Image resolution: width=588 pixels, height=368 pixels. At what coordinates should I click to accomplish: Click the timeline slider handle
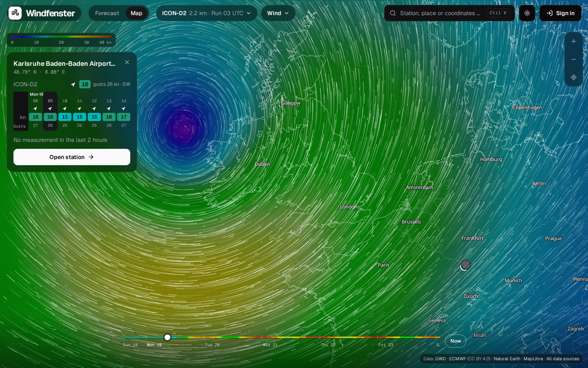click(x=167, y=337)
